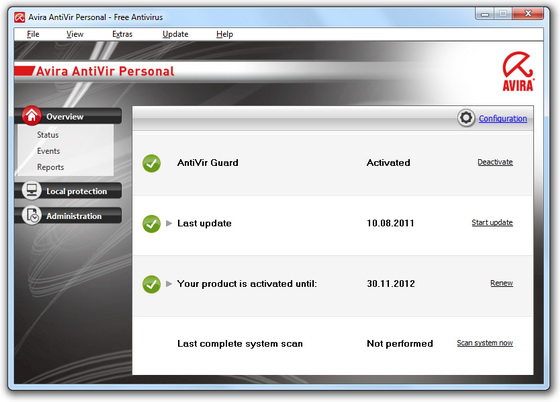Expand the product activation details arrow
The image size is (560, 402).
[x=169, y=284]
